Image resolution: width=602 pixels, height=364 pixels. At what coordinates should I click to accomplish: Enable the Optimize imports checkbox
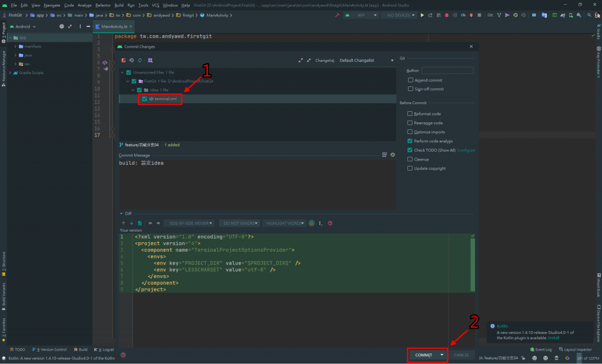coord(410,132)
